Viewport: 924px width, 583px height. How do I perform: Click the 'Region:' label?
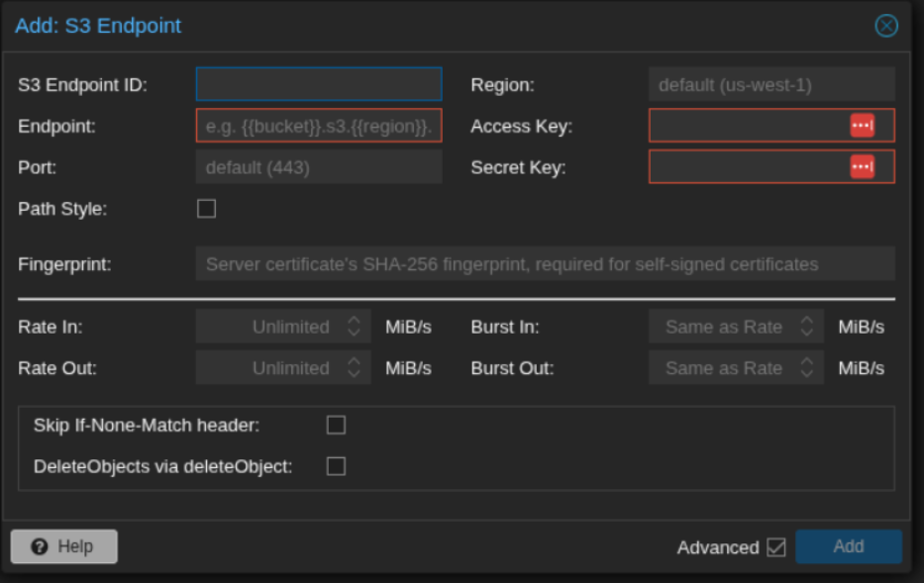pyautogui.click(x=503, y=85)
